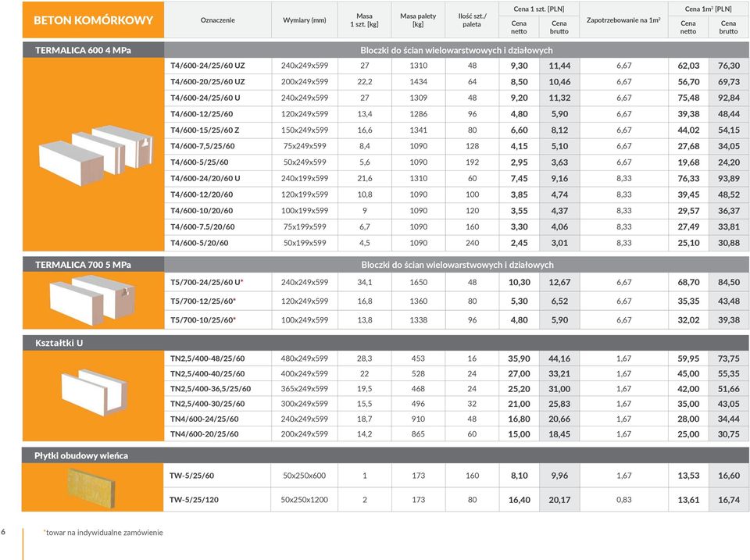Click pallet mass value 1650

point(418,282)
